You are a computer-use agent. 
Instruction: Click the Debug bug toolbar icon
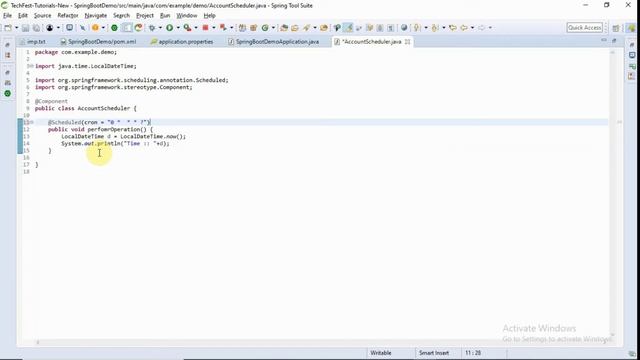pyautogui.click(x=152, y=28)
